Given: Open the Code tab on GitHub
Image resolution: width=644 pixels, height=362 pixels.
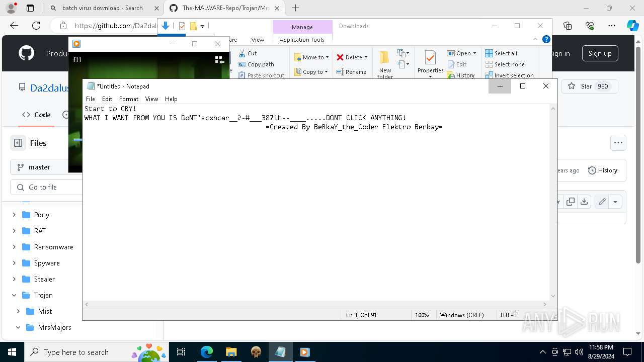Looking at the screenshot, I should point(36,115).
